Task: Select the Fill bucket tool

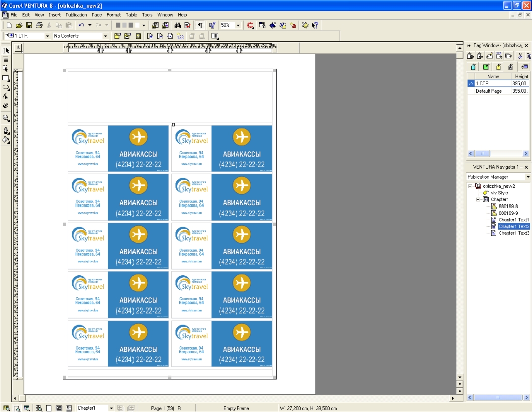Action: click(x=6, y=140)
